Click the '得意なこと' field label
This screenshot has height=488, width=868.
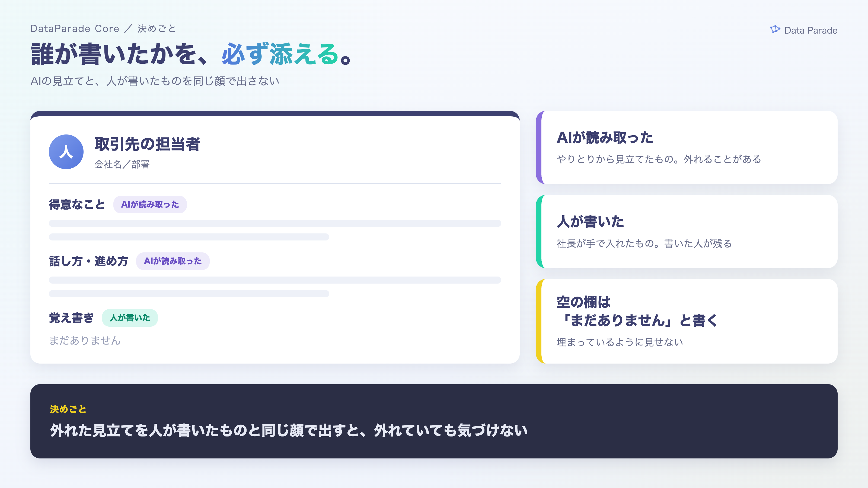coord(77,204)
